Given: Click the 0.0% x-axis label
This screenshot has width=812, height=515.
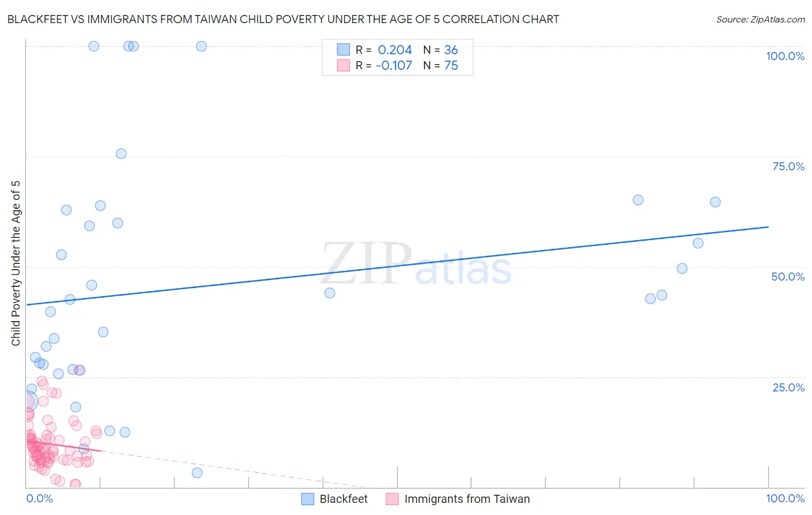Looking at the screenshot, I should point(39,498).
